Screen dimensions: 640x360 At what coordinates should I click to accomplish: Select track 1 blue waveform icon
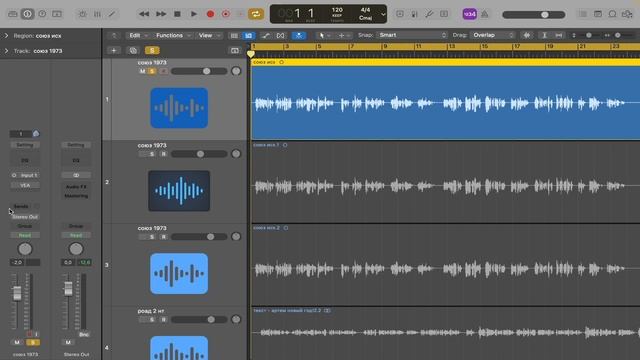coord(179,108)
